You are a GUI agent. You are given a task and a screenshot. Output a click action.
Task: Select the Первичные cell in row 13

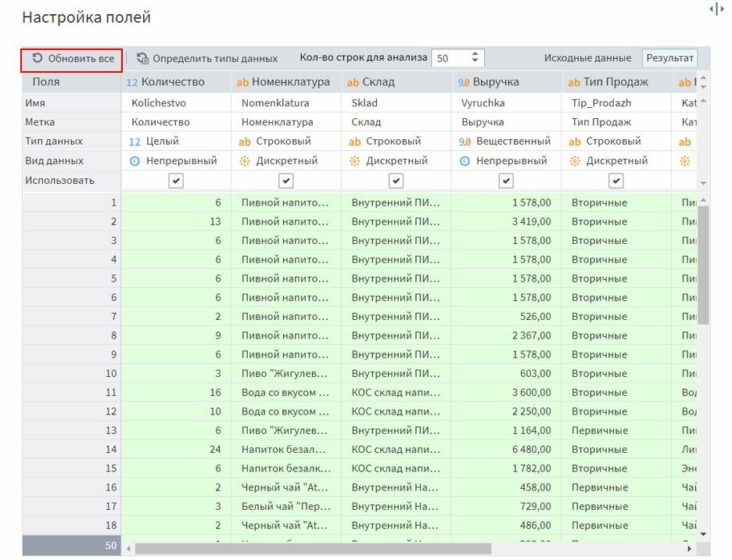pos(617,430)
